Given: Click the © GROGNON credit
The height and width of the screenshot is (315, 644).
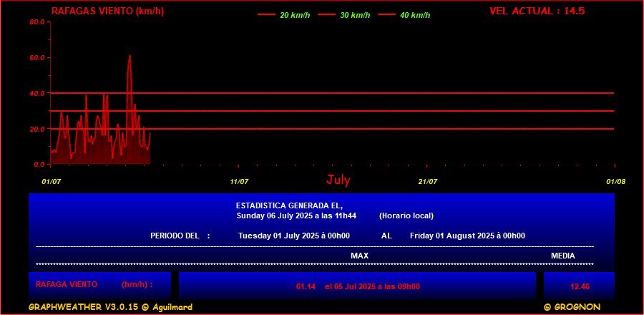Looking at the screenshot, I should [x=572, y=307].
